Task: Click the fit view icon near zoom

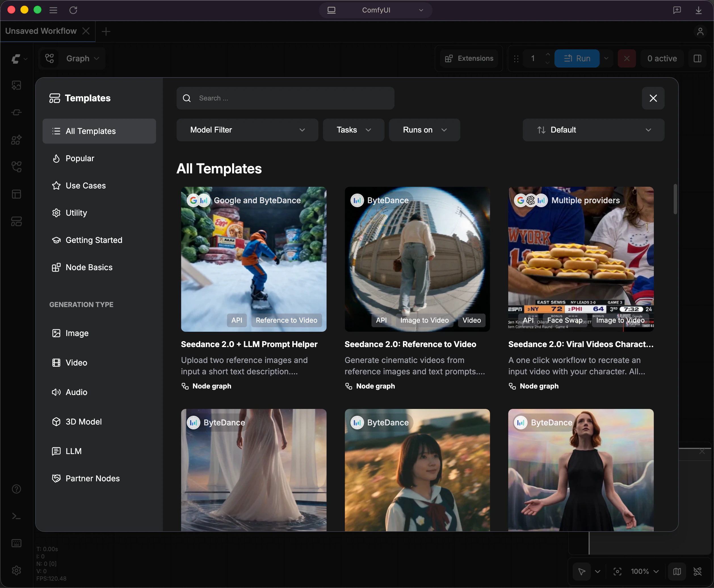Action: click(x=618, y=572)
